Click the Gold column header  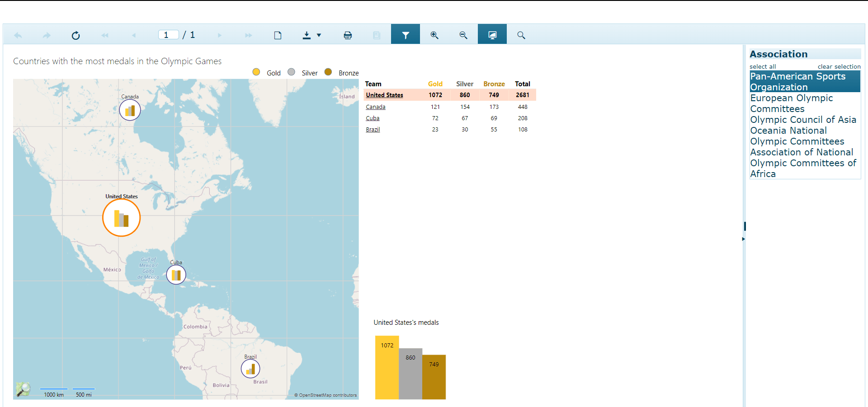435,84
